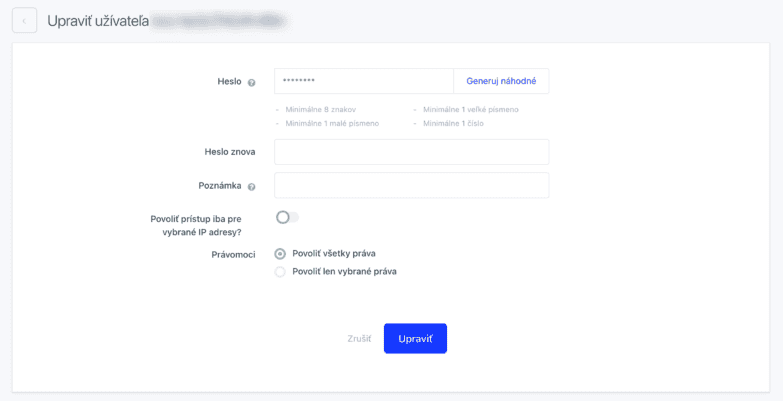The height and width of the screenshot is (401, 783).
Task: Click the back arrow button
Action: pos(24,20)
